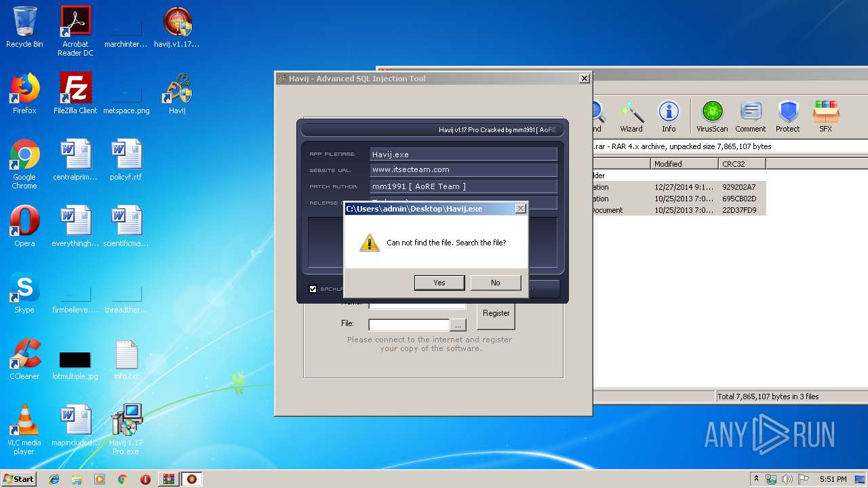Click the Action Center flag icon

pyautogui.click(x=802, y=479)
